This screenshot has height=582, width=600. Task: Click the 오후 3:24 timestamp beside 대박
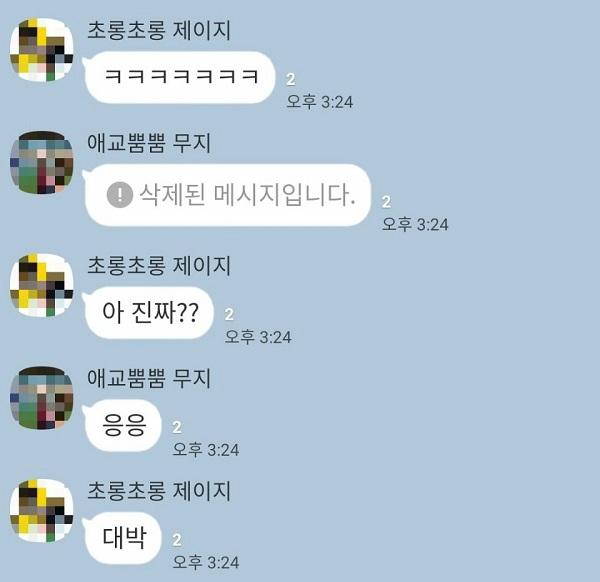coord(206,562)
